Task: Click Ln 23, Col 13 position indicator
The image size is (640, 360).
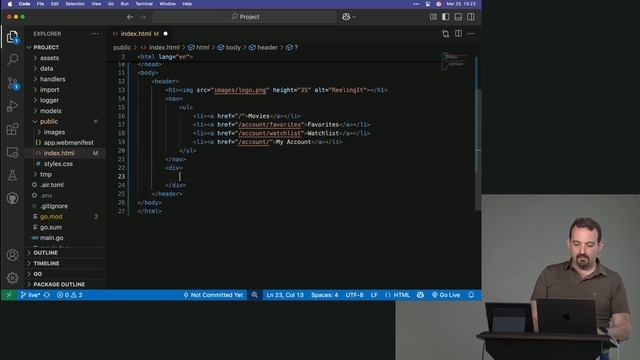Action: 285,295
